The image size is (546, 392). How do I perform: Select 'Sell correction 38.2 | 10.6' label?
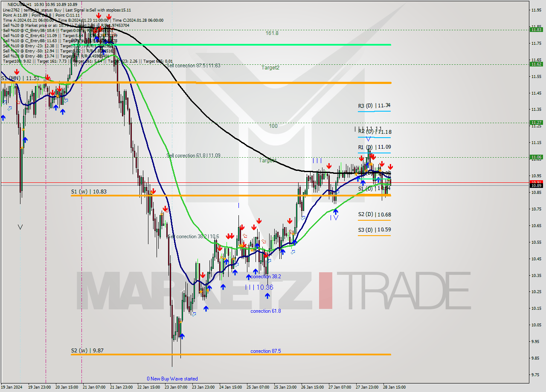[x=193, y=236]
